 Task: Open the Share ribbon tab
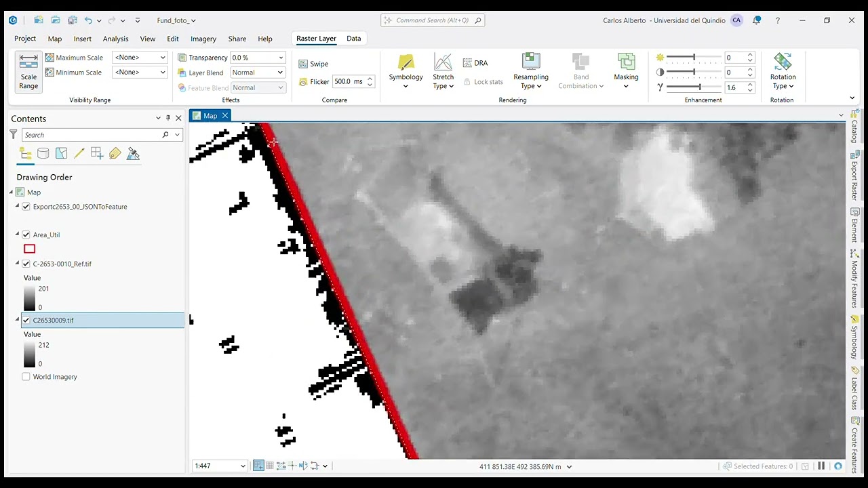pyautogui.click(x=237, y=39)
